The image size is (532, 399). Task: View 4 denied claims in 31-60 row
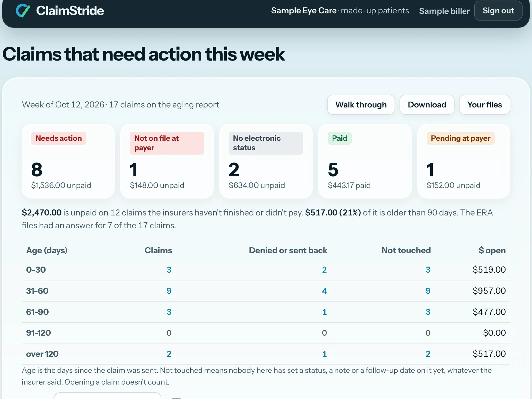324,291
